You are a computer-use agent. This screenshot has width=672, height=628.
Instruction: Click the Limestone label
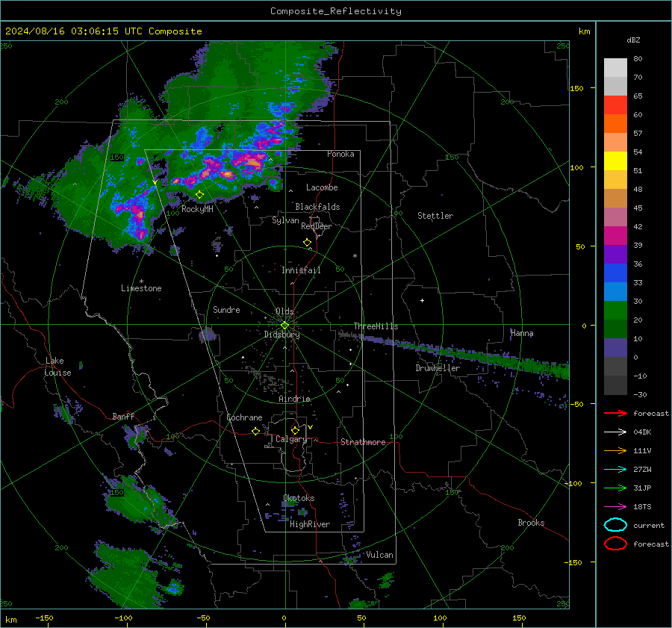click(141, 288)
